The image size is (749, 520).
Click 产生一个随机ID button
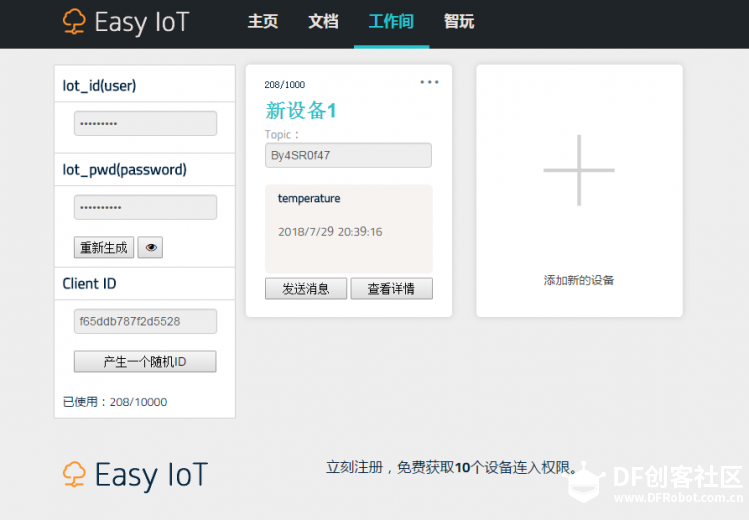coord(145,361)
